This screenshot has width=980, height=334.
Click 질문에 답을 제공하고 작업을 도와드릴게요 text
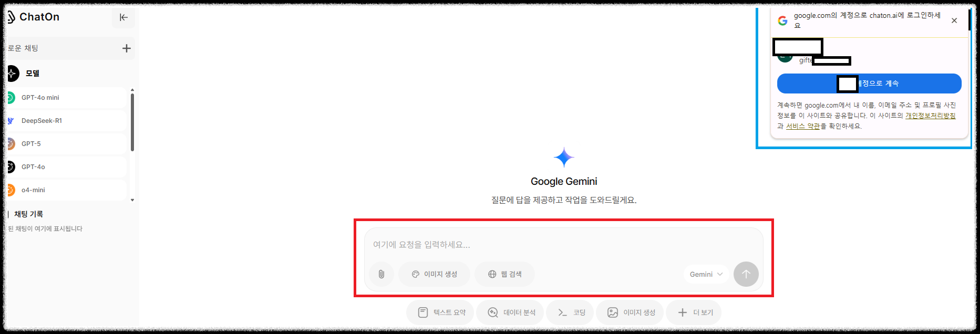(x=564, y=200)
